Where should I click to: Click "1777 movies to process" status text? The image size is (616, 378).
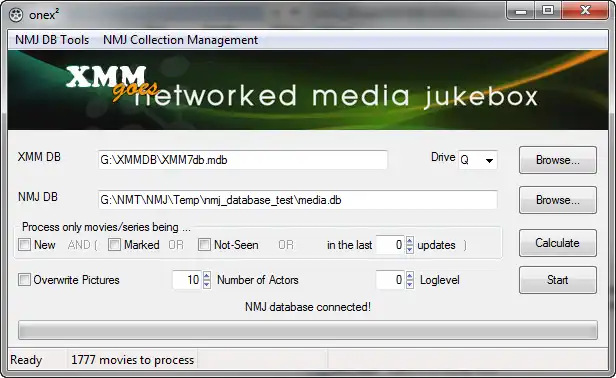click(x=132, y=360)
